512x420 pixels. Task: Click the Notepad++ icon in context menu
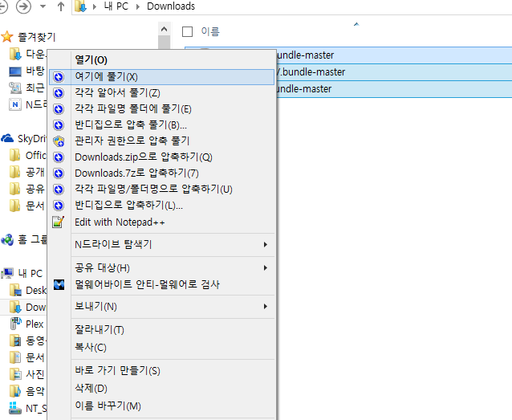(59, 222)
